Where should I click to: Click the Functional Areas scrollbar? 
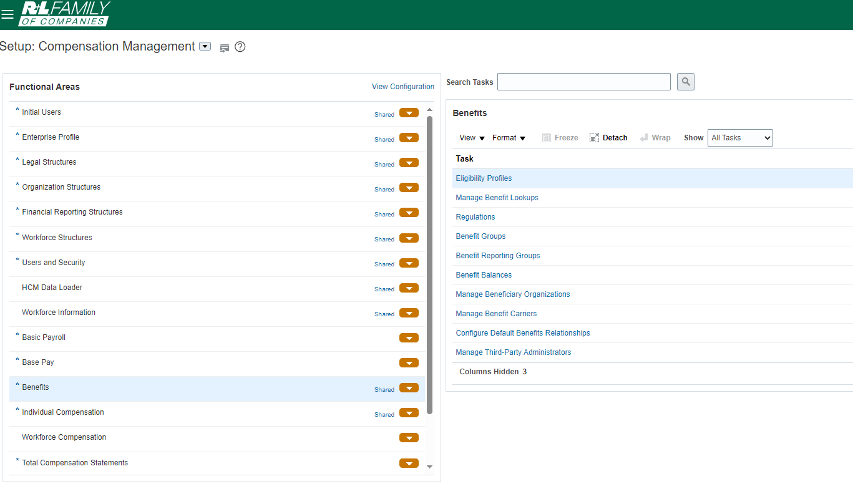point(429,262)
